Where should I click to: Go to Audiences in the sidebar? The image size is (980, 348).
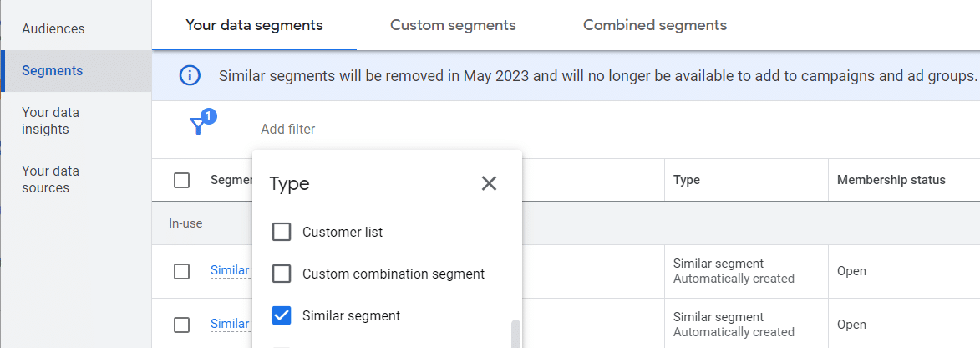tap(53, 29)
